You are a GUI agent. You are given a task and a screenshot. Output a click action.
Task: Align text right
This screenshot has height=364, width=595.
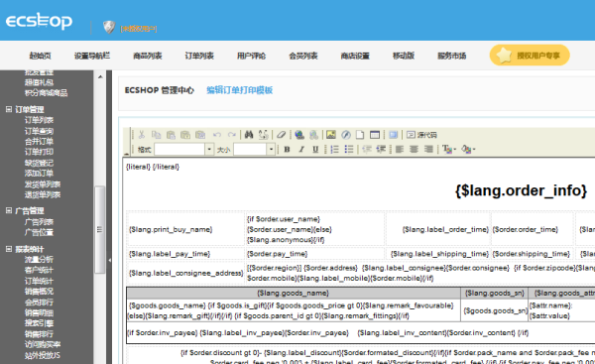coord(428,149)
